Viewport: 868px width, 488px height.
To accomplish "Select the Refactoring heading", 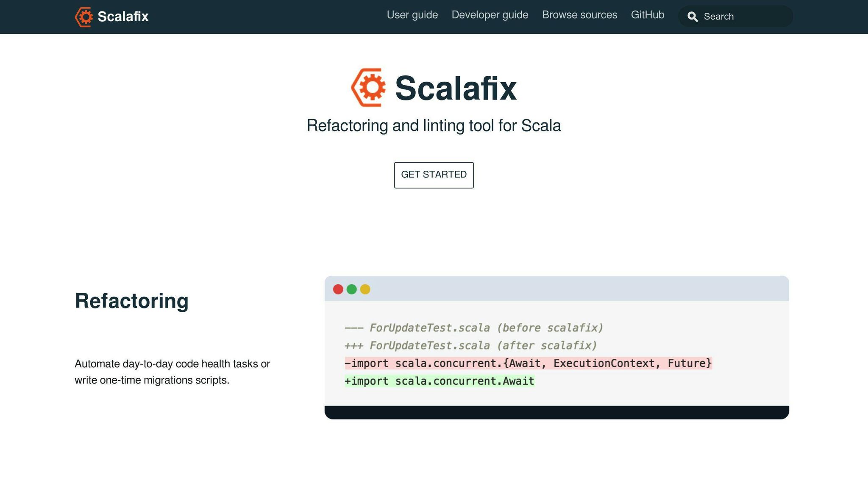I will point(132,301).
